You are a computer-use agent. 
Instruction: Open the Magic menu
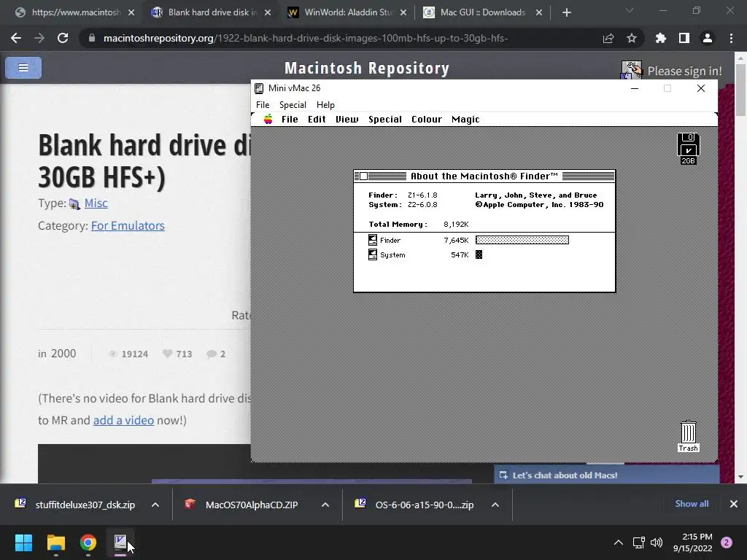[x=465, y=120]
